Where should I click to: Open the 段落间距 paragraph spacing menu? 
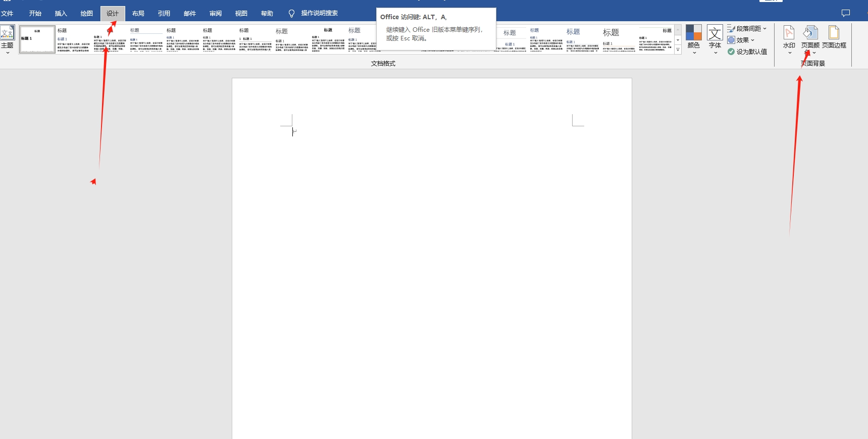coord(747,29)
